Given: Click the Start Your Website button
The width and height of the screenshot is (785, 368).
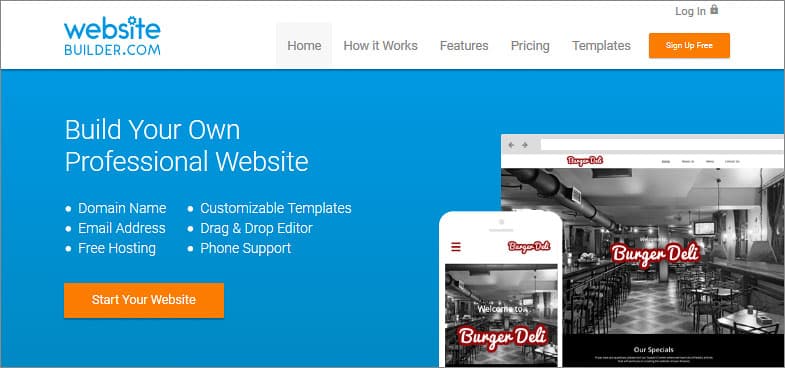Looking at the screenshot, I should point(144,300).
